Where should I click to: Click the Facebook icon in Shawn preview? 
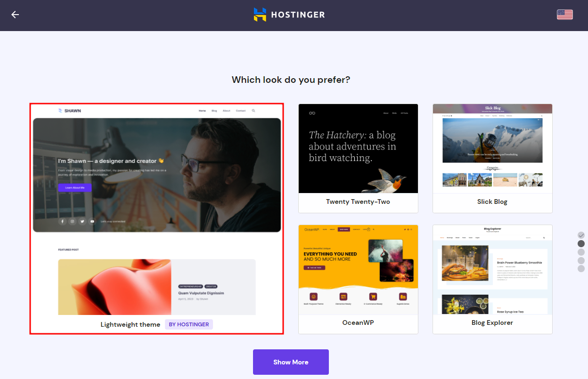[62, 221]
